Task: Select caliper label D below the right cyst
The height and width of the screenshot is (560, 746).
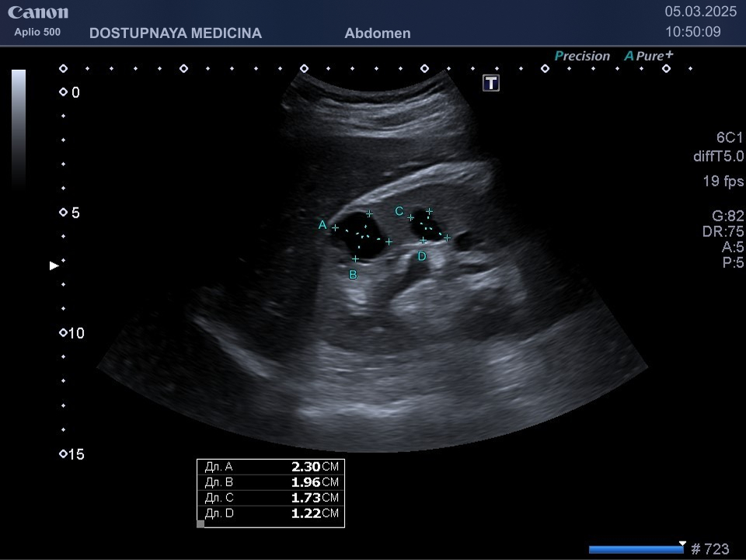Action: (x=422, y=256)
